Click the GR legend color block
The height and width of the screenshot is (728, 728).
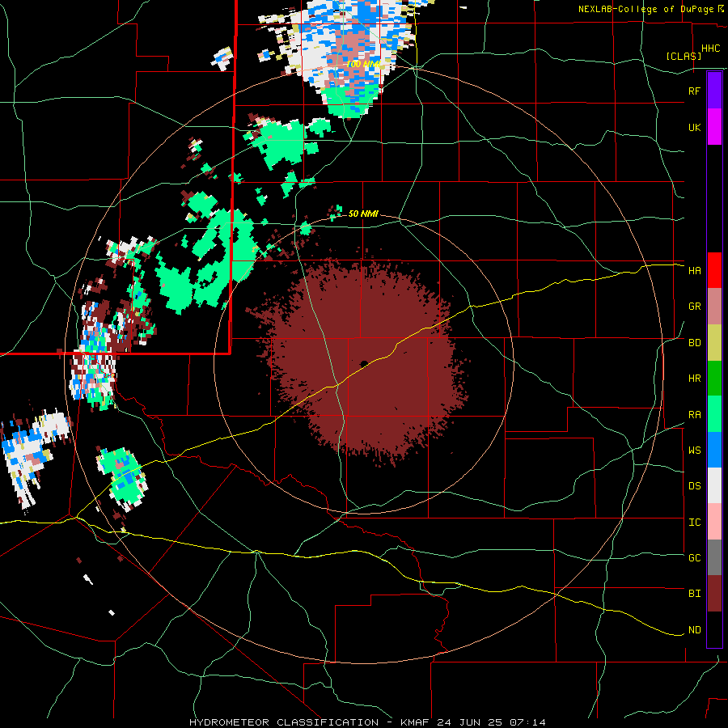click(714, 307)
